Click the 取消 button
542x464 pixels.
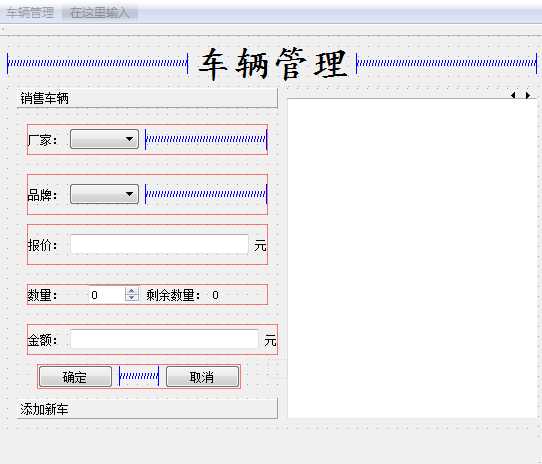pyautogui.click(x=203, y=377)
